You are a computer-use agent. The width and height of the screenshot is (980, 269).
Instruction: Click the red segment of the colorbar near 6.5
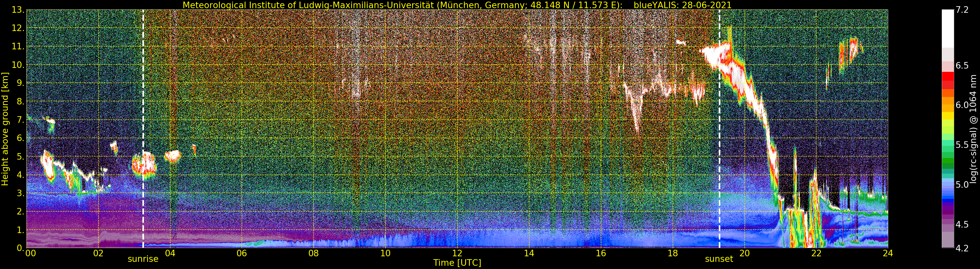coord(948,76)
